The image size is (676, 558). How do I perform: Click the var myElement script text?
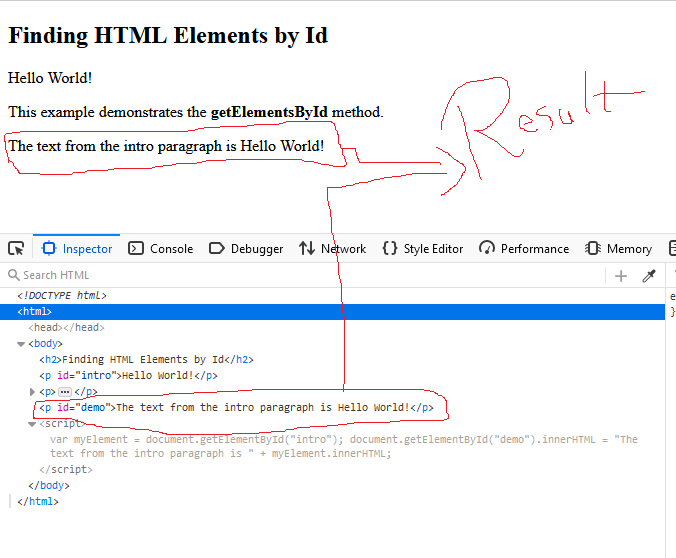click(344, 446)
